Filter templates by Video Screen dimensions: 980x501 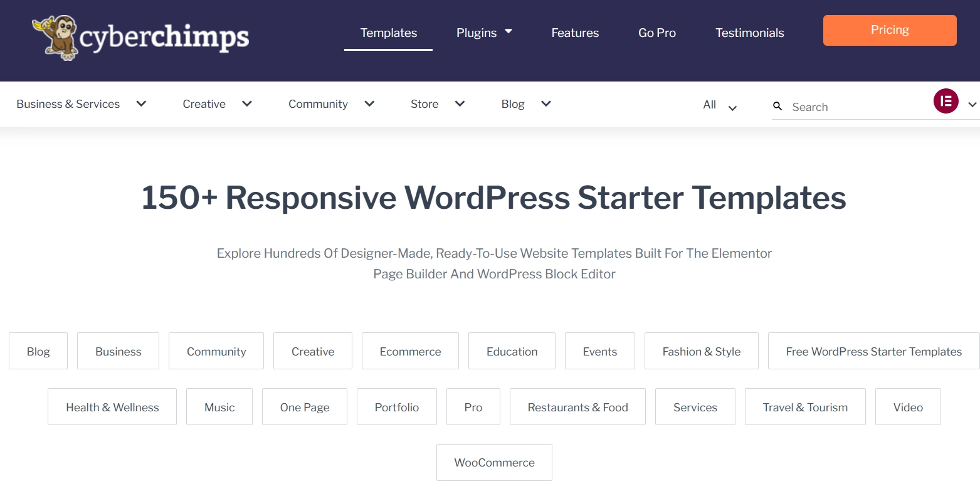(908, 407)
